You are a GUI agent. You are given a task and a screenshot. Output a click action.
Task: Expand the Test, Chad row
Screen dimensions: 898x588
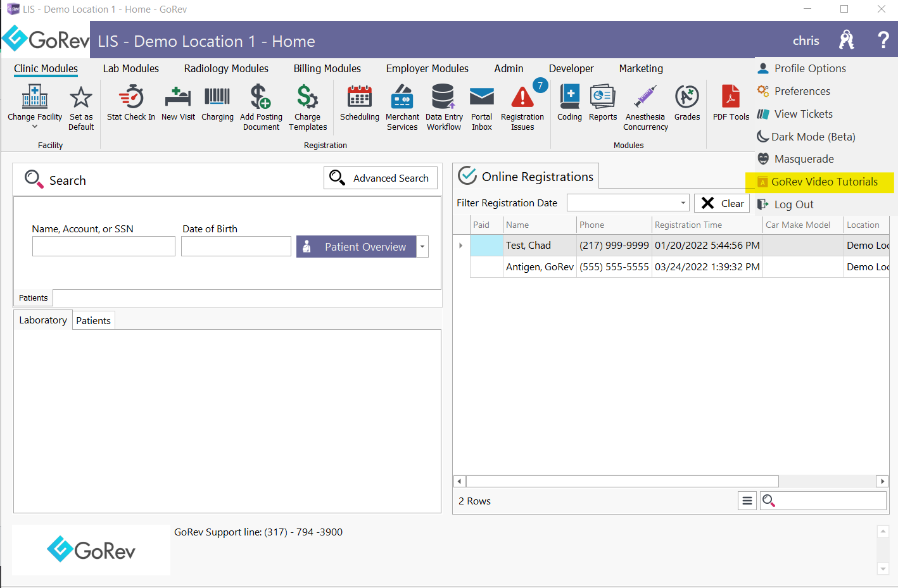460,246
